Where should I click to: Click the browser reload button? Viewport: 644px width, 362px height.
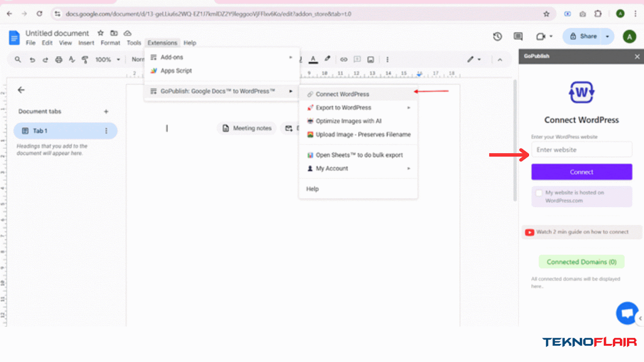(39, 14)
